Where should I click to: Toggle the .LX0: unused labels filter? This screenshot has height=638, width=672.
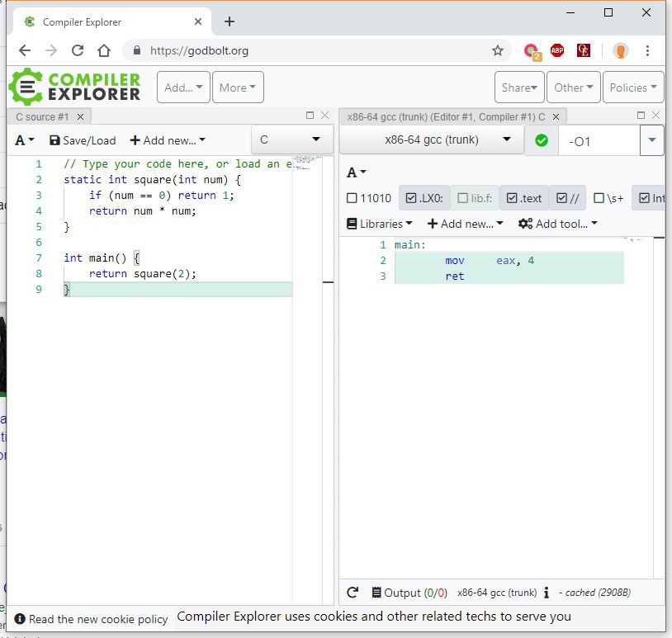424,198
